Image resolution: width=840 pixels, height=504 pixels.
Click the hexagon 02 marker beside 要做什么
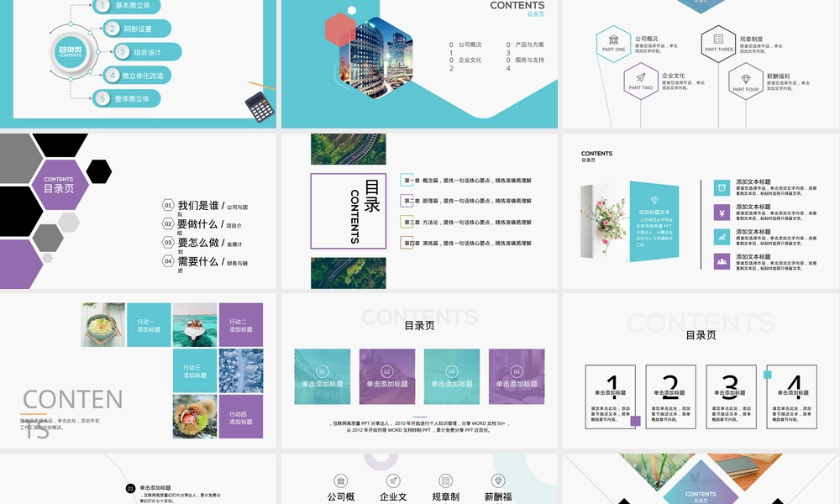pyautogui.click(x=168, y=224)
